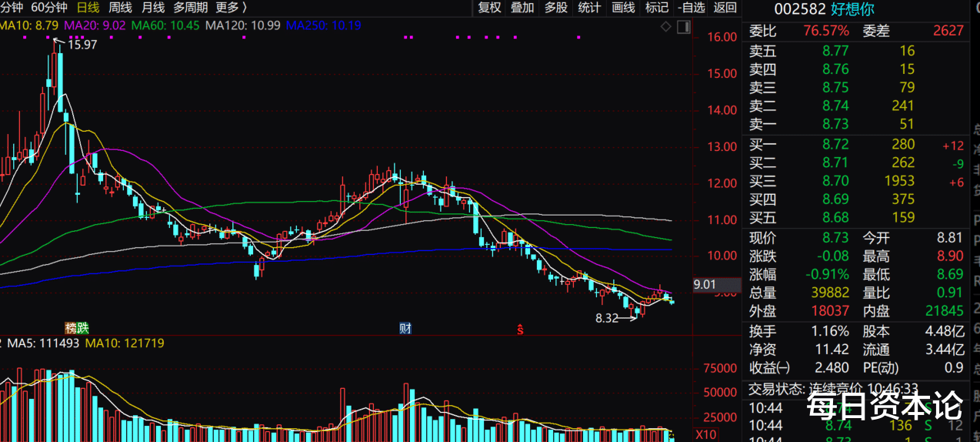Click the red S marker on the timeline
The width and height of the screenshot is (980, 442).
pyautogui.click(x=520, y=329)
